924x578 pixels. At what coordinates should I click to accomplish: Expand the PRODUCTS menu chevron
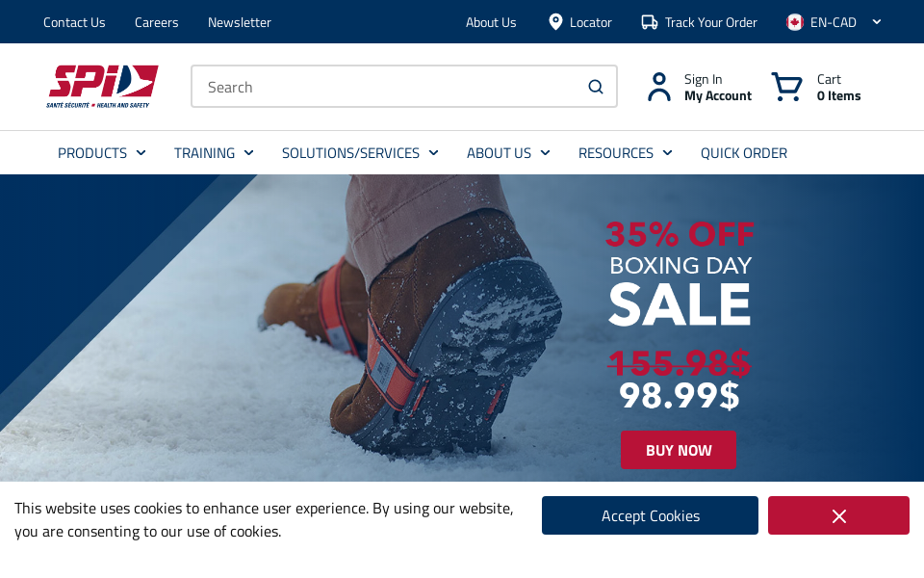(x=141, y=153)
